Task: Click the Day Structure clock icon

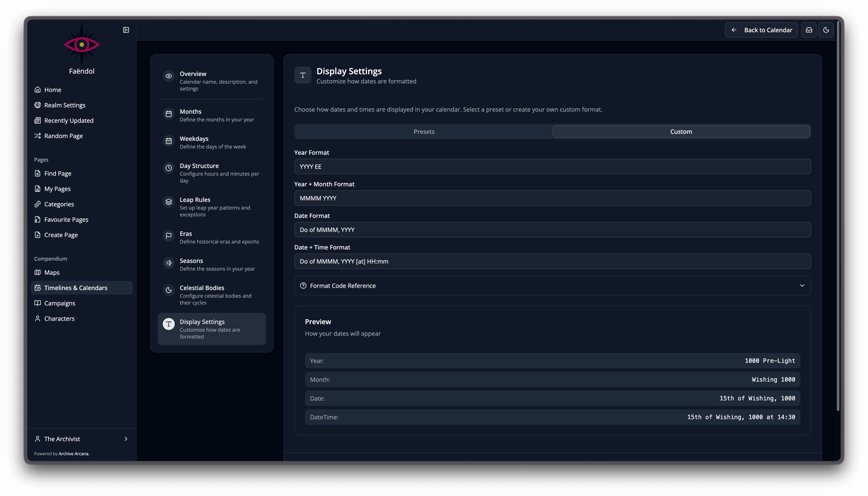Action: click(169, 168)
